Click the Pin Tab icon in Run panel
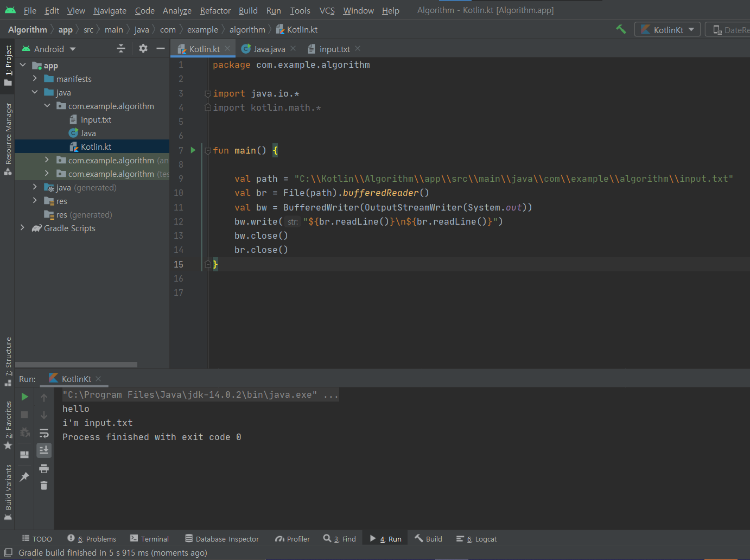750x560 pixels. pos(24,477)
